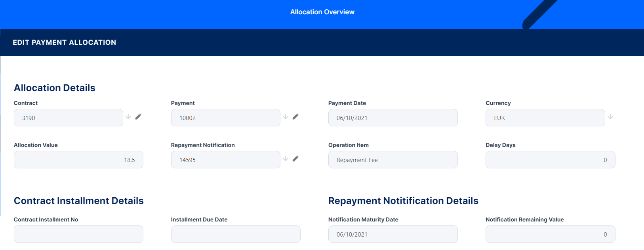Open the Payment field's dropdown arrow

(286, 116)
